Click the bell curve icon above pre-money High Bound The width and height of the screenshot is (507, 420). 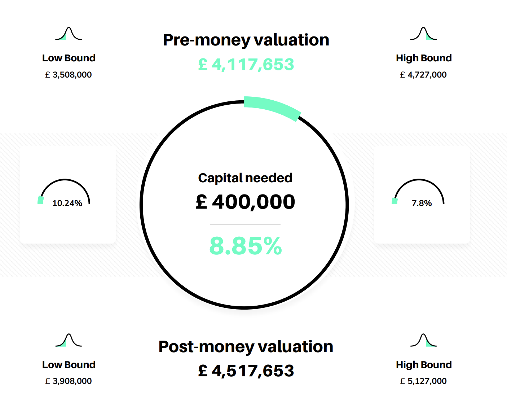point(423,34)
